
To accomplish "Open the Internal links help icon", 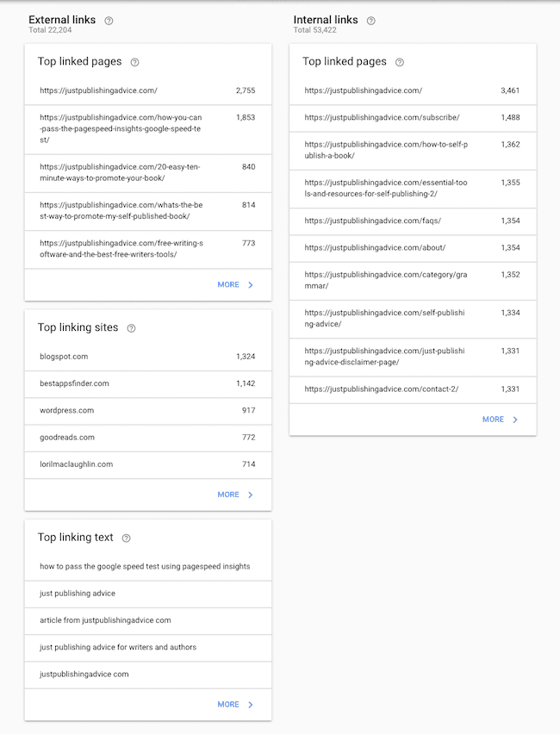I will 370,19.
